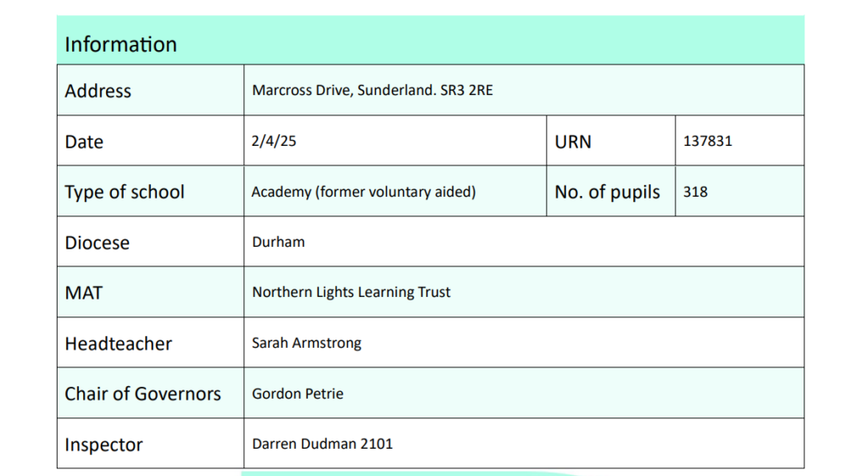Click the date value 2/4/25
This screenshot has width=868, height=476.
coord(274,141)
